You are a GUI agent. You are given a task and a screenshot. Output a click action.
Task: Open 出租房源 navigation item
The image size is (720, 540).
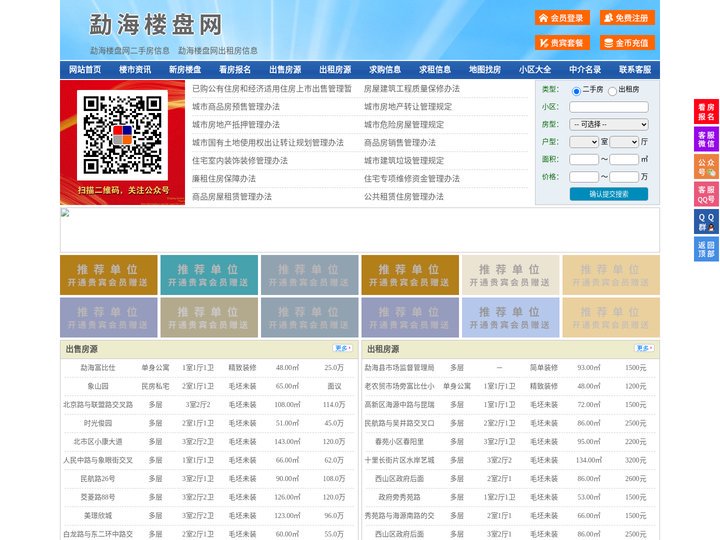335,70
